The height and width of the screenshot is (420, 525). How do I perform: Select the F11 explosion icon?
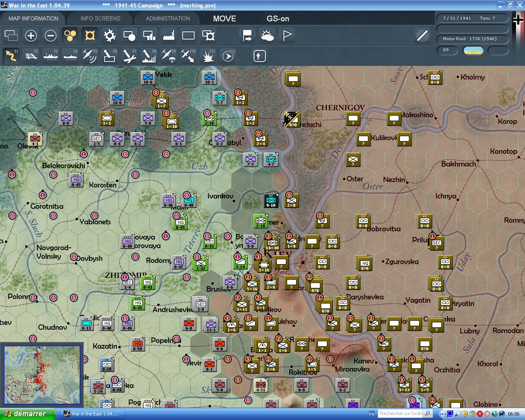pyautogui.click(x=208, y=55)
